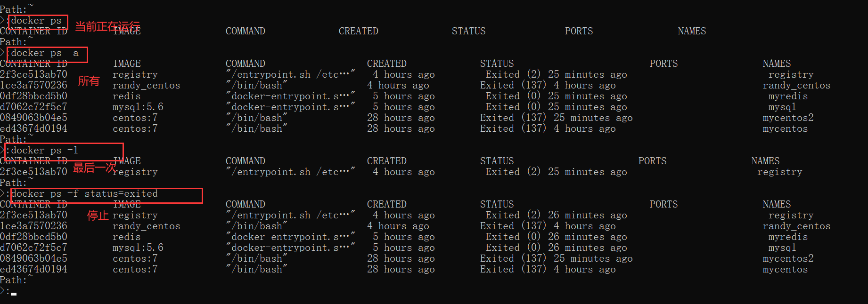Click the PORTS header in the docker ps -l output

[652, 161]
